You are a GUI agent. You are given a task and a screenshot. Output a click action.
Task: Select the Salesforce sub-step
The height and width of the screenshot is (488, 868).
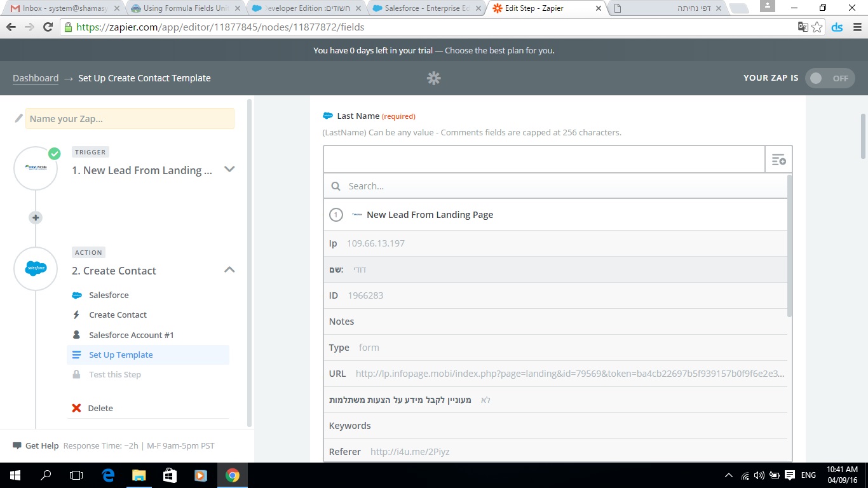click(x=109, y=295)
